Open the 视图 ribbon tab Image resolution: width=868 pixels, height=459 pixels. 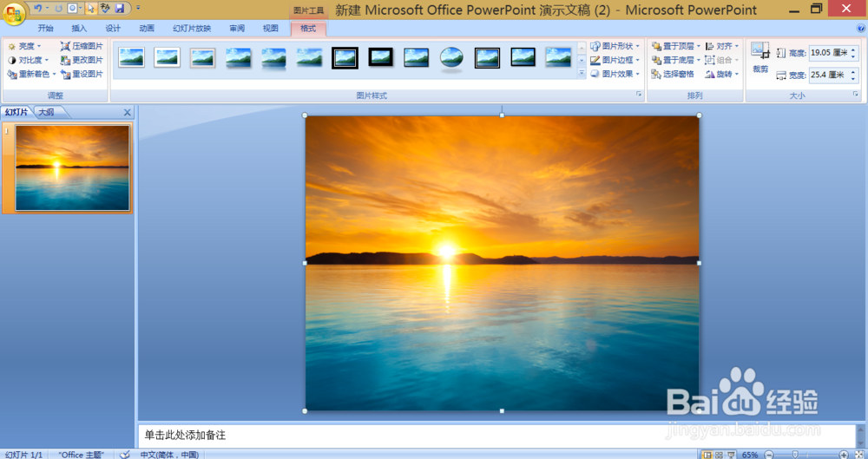point(270,29)
